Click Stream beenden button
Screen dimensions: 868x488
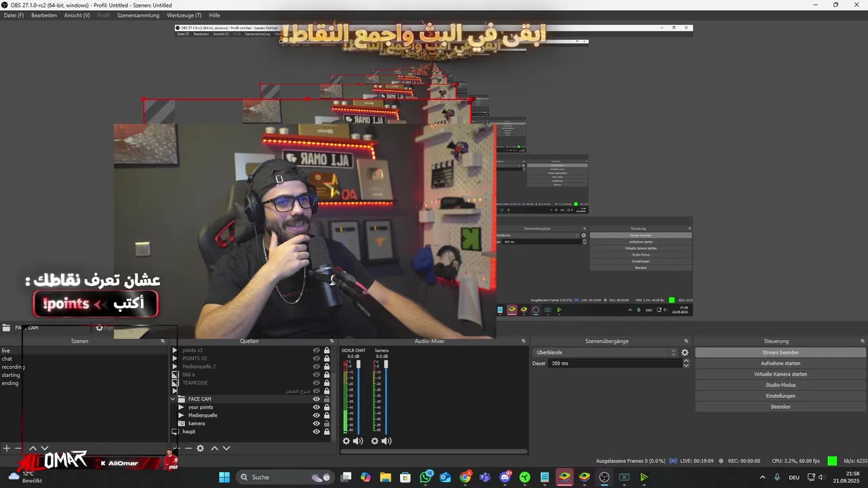[781, 352]
